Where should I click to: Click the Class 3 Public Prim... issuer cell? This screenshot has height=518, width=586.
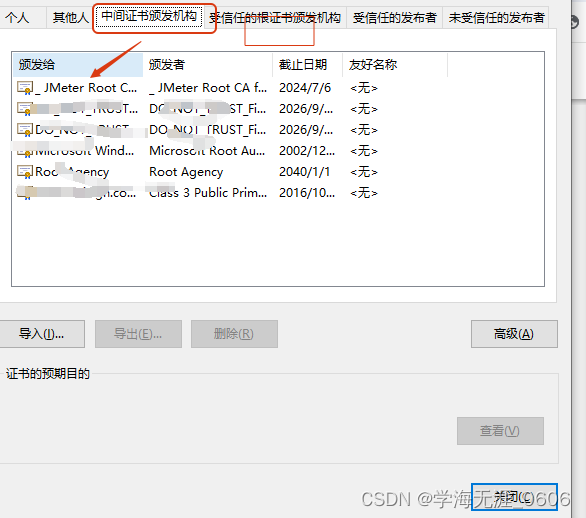pos(208,193)
